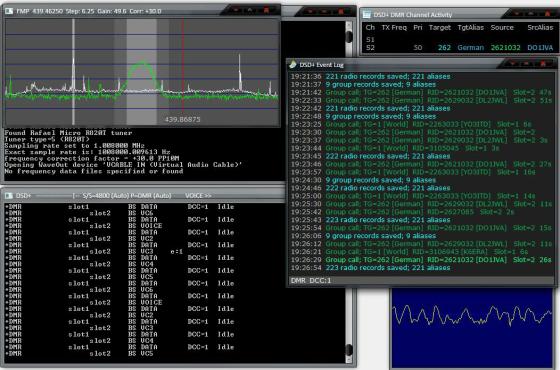Screen dimensions: 560x370
Task: Click the BS VC3 row showing e:1
Action: [94, 251]
